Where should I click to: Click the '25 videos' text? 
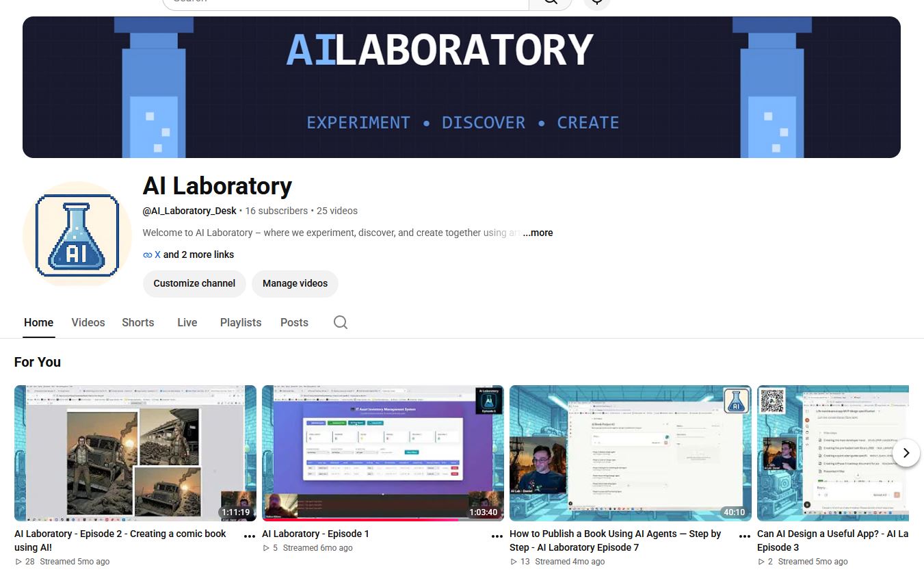[337, 211]
